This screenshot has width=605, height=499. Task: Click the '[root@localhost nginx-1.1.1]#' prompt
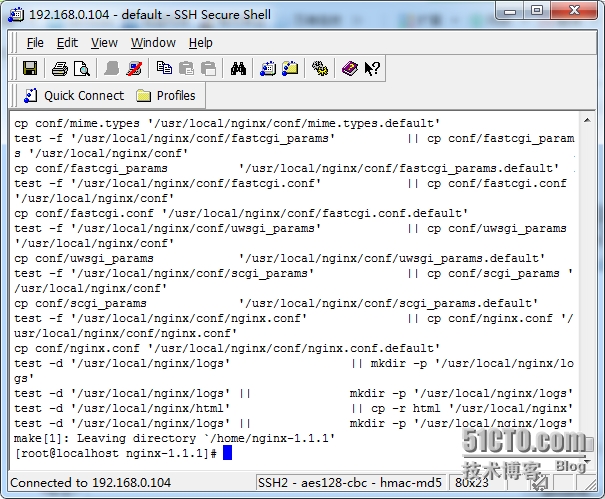[115, 453]
